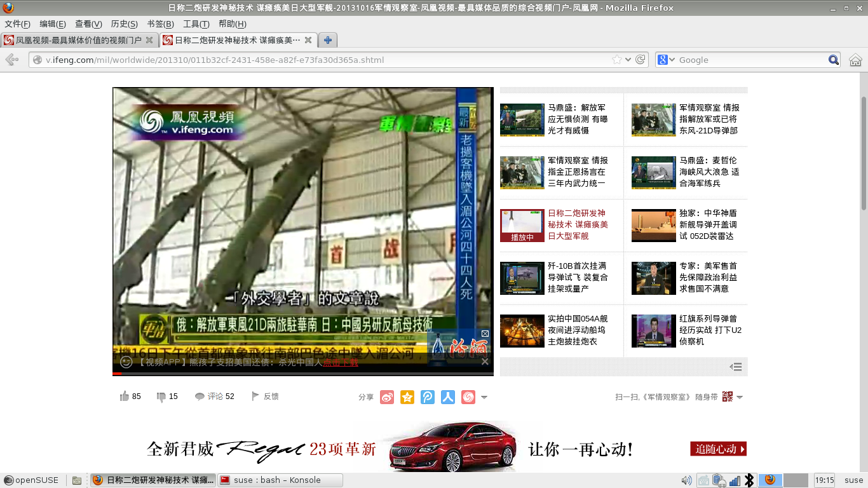Switch to the 凤凰视频 first browser tab
Image resolution: width=868 pixels, height=488 pixels.
tap(78, 40)
